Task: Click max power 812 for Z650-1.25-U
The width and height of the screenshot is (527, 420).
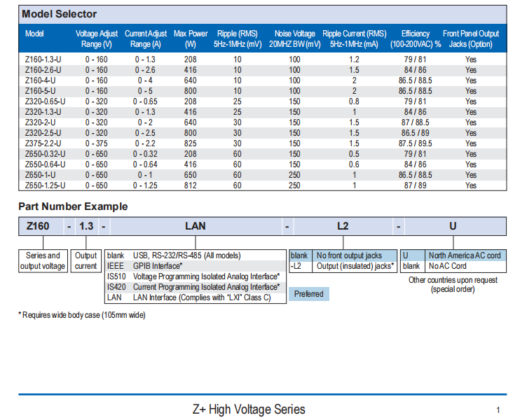Action: pyautogui.click(x=190, y=185)
